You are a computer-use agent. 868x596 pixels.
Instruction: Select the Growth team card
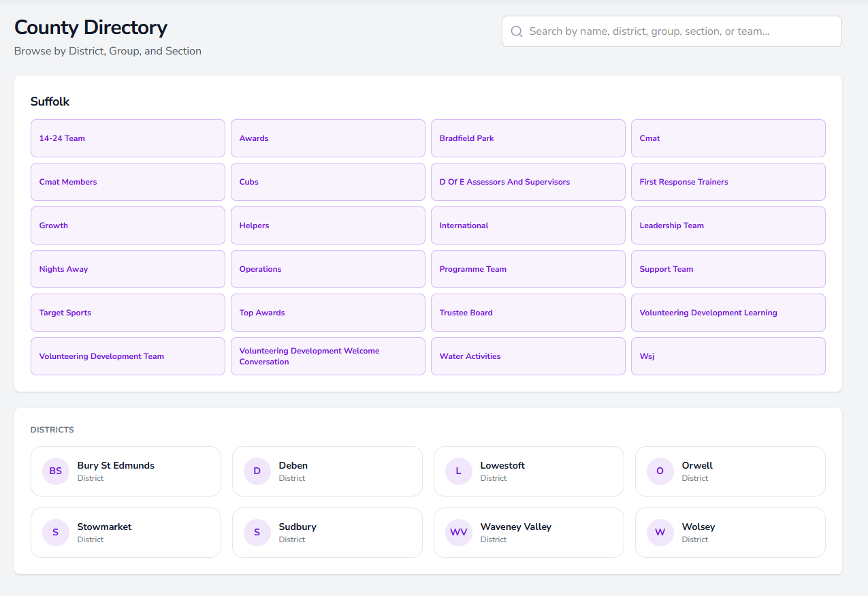click(x=128, y=225)
